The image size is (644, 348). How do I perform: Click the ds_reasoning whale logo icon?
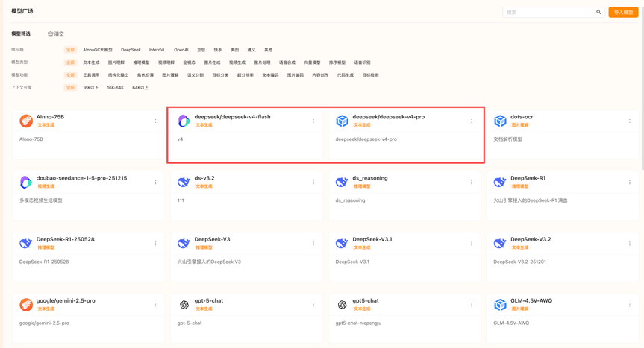pos(342,182)
